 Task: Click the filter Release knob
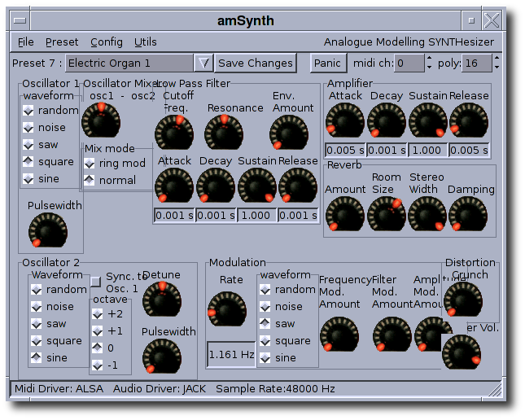tap(298, 186)
